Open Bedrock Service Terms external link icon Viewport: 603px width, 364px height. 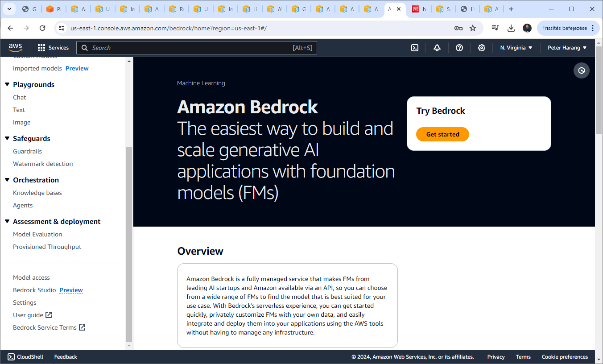82,327
